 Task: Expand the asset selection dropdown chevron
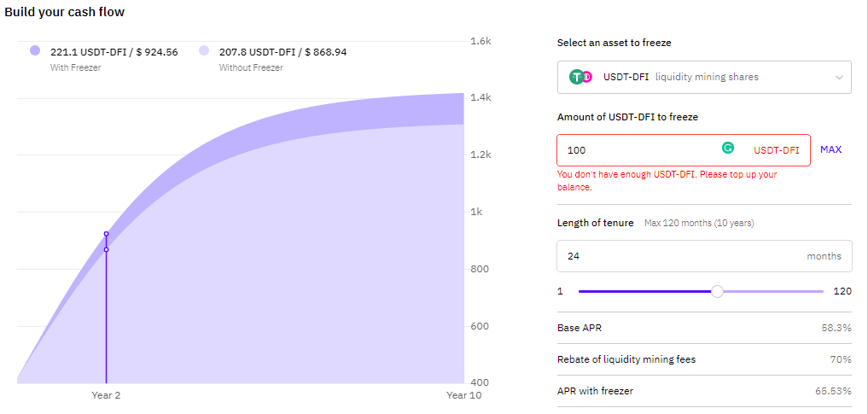click(839, 78)
